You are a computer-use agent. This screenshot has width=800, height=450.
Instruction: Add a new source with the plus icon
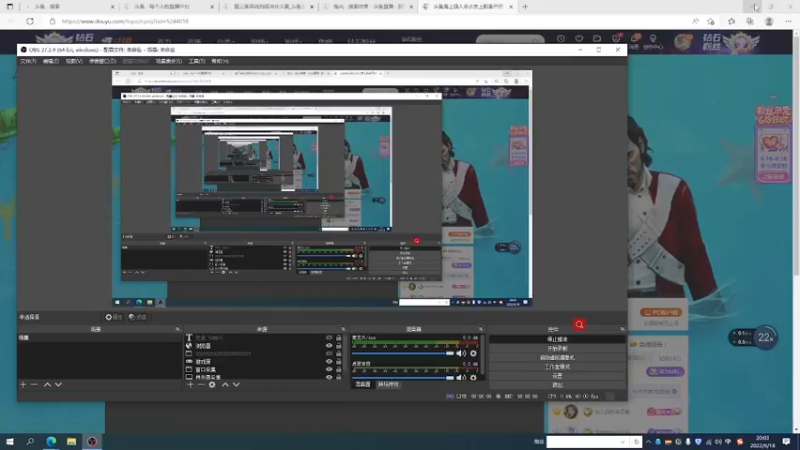pyautogui.click(x=190, y=384)
